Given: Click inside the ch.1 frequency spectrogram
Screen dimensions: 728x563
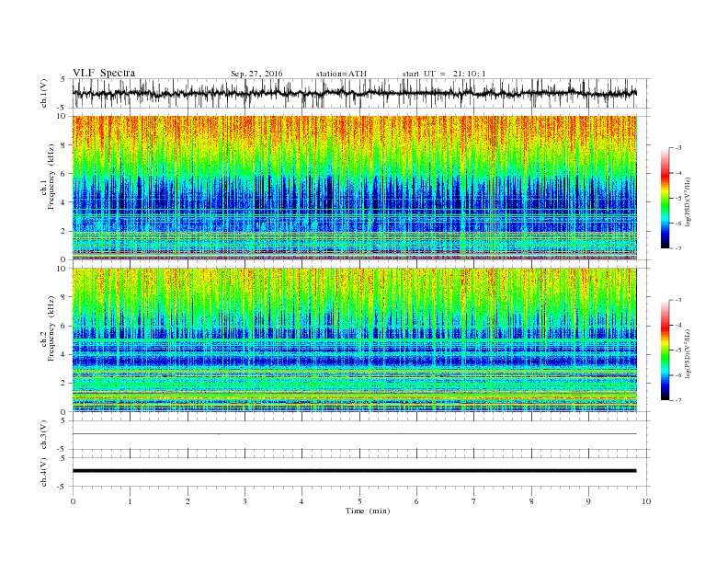Looking at the screenshot, I should pos(354,188).
